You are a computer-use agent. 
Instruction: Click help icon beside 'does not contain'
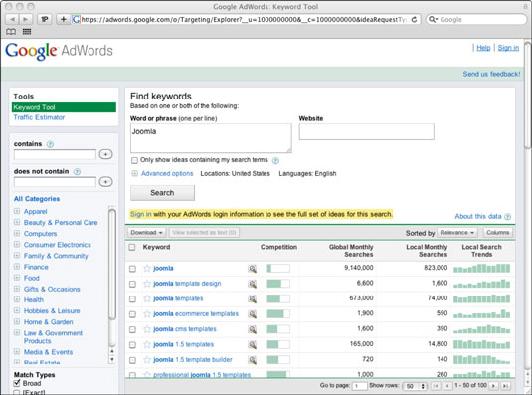[77, 172]
